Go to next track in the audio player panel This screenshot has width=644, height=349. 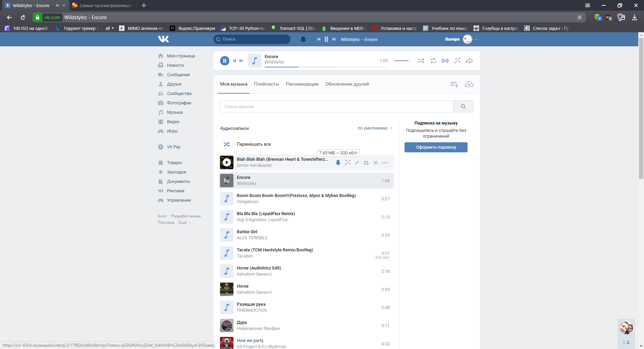[x=241, y=61]
